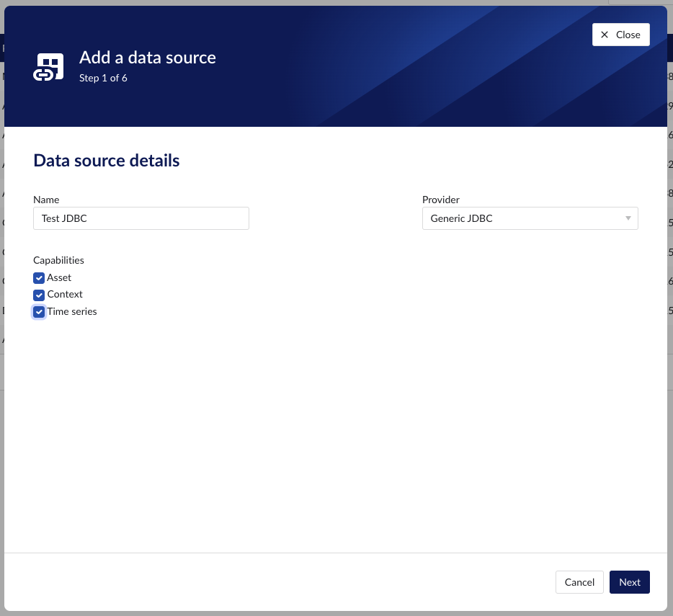Uncheck the Context capability checkbox
This screenshot has height=616, width=673.
(39, 295)
